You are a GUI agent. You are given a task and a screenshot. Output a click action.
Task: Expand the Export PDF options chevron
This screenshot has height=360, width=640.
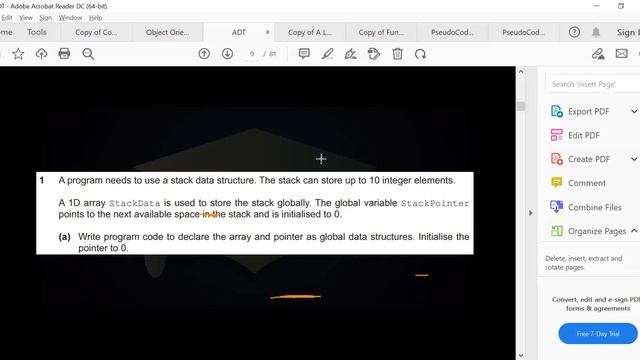(634, 111)
